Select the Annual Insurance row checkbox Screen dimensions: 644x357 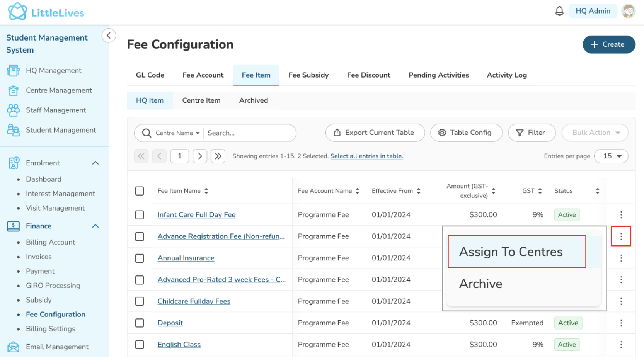click(140, 258)
